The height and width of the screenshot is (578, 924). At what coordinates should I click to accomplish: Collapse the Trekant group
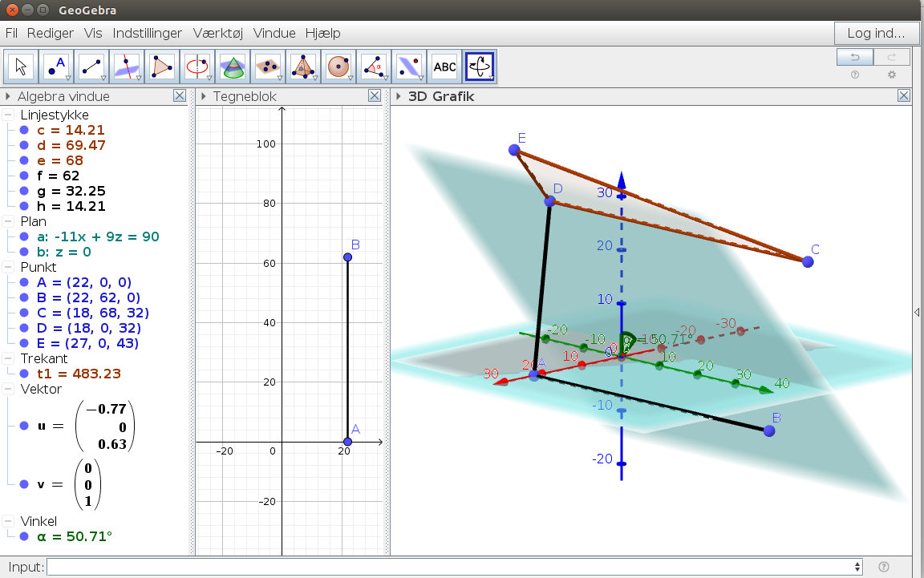(x=8, y=359)
